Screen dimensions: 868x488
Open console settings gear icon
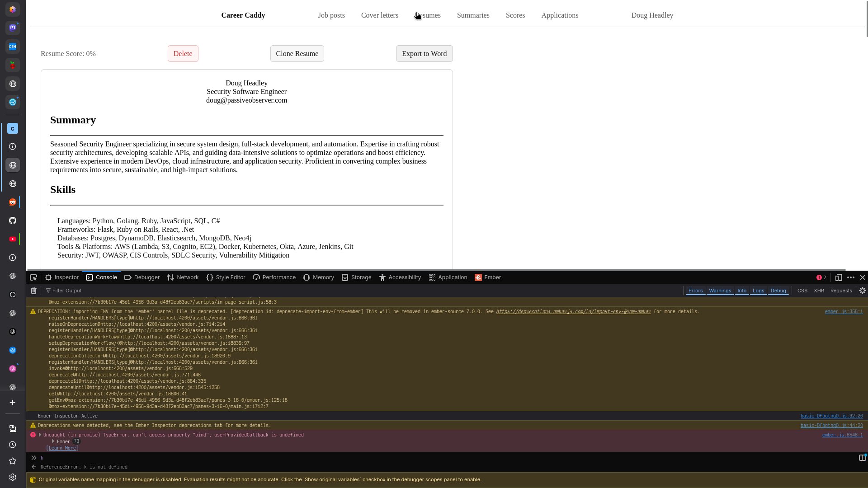tap(863, 291)
